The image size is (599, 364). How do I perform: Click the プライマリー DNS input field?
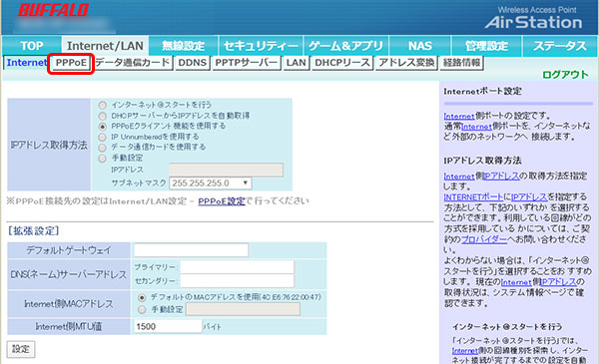tap(238, 267)
